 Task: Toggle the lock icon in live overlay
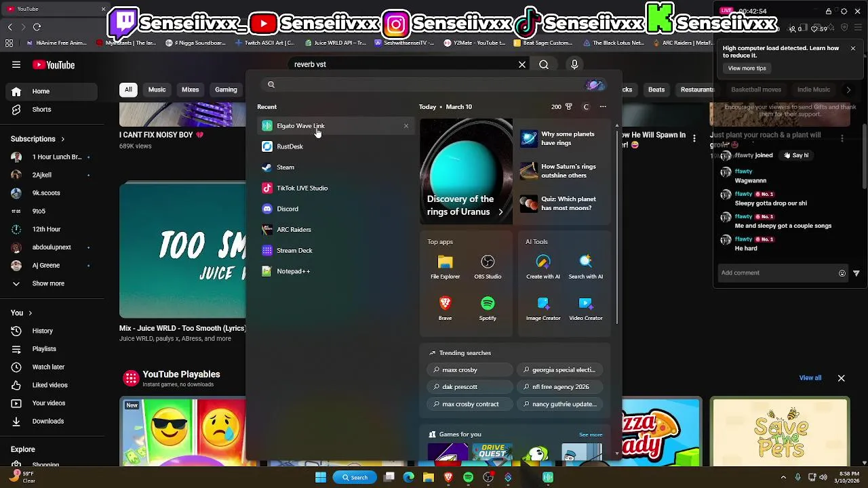[828, 12]
